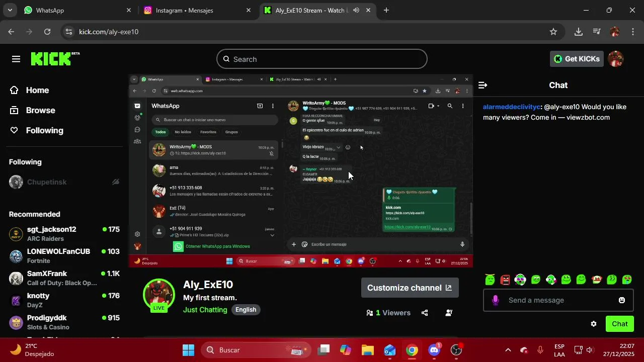Open recommended channel SamXFrank

(64, 278)
